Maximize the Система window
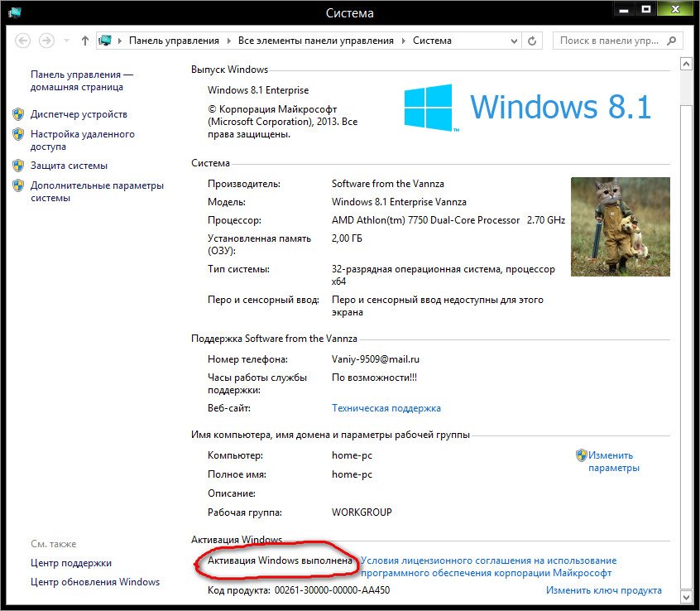The height and width of the screenshot is (611, 700). click(x=646, y=9)
